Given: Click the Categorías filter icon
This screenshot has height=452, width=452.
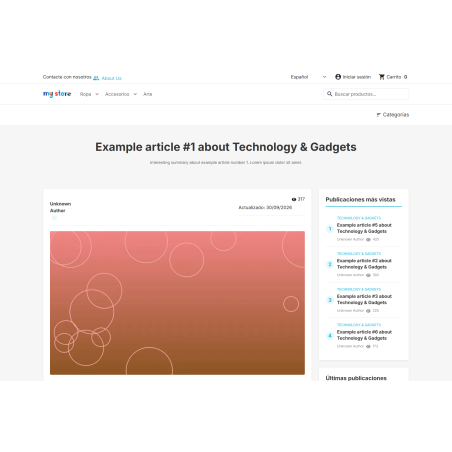Looking at the screenshot, I should (x=378, y=115).
